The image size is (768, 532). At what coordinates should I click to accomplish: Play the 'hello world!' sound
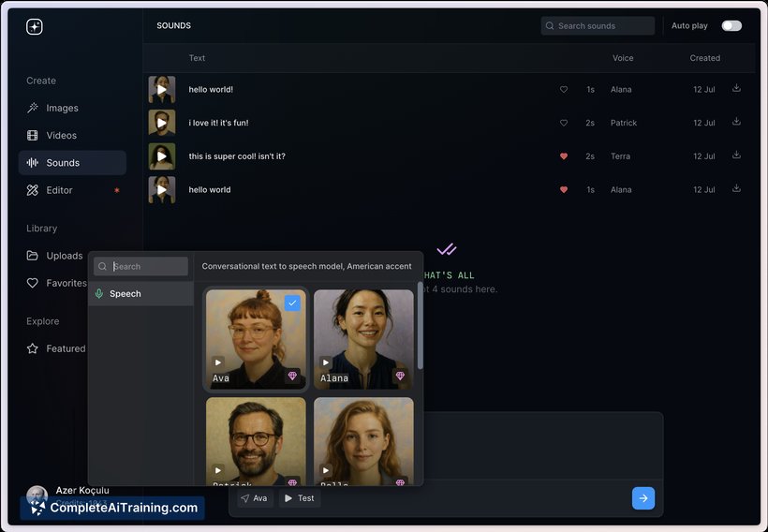pos(162,90)
